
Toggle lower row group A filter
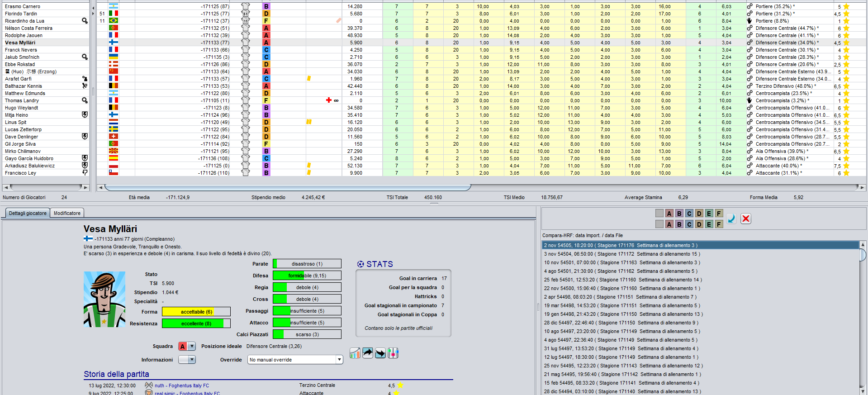click(669, 224)
